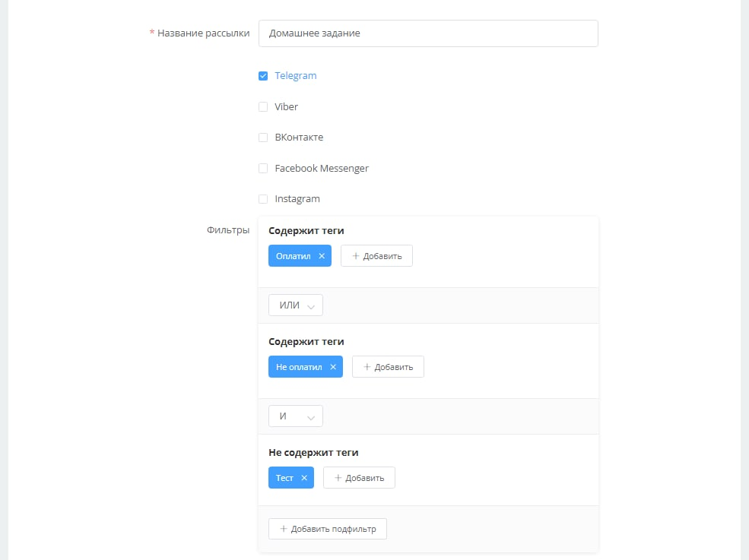The image size is (749, 560).
Task: Focus the Название рассылки input field
Action: (428, 33)
